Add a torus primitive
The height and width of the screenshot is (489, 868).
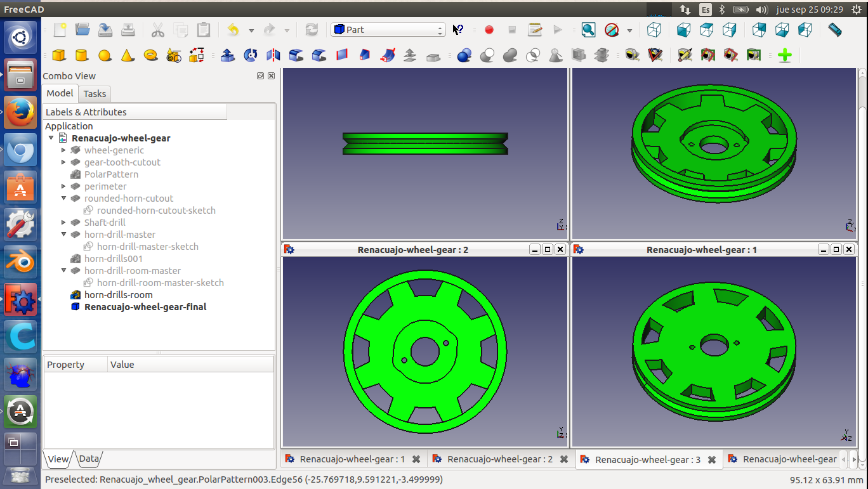[x=151, y=56]
